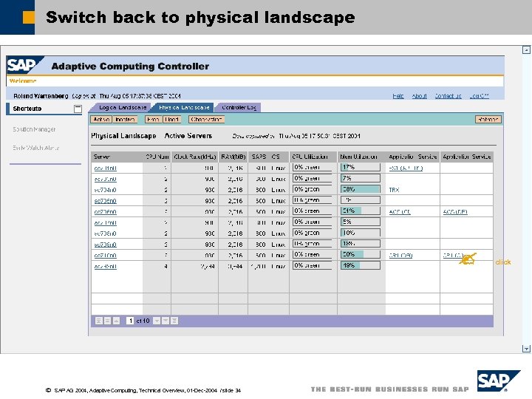532x399 pixels.
Task: Open Early Watch Alerts shortcut
Action: pyautogui.click(x=36, y=148)
